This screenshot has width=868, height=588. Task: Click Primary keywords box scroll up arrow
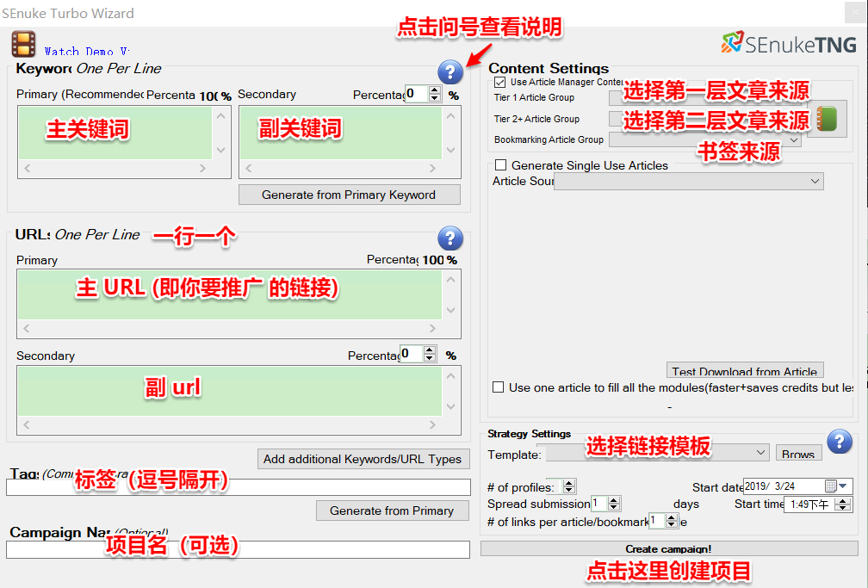tap(220, 116)
